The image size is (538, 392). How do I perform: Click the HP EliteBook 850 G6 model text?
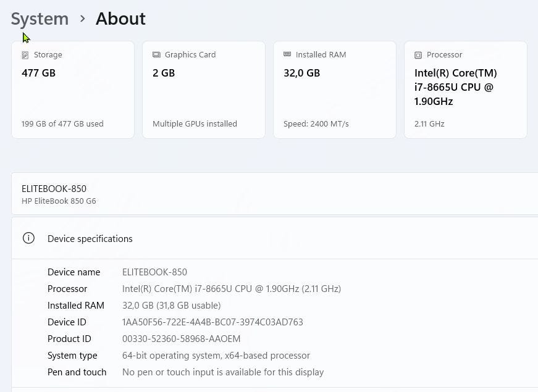59,201
